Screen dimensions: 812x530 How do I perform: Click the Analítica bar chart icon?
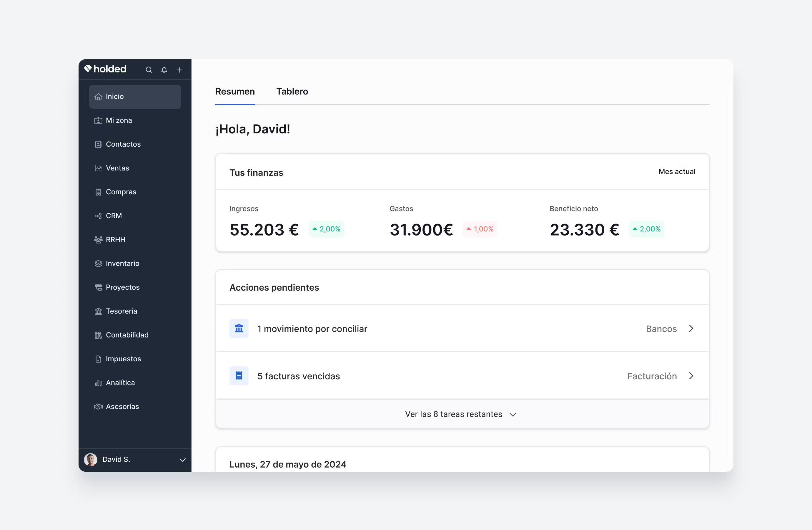coord(98,383)
